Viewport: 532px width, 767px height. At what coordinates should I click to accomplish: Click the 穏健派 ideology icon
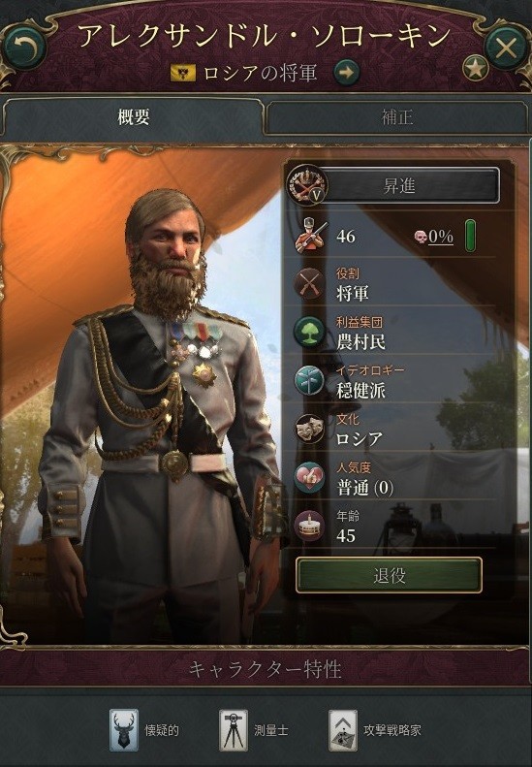tap(309, 380)
